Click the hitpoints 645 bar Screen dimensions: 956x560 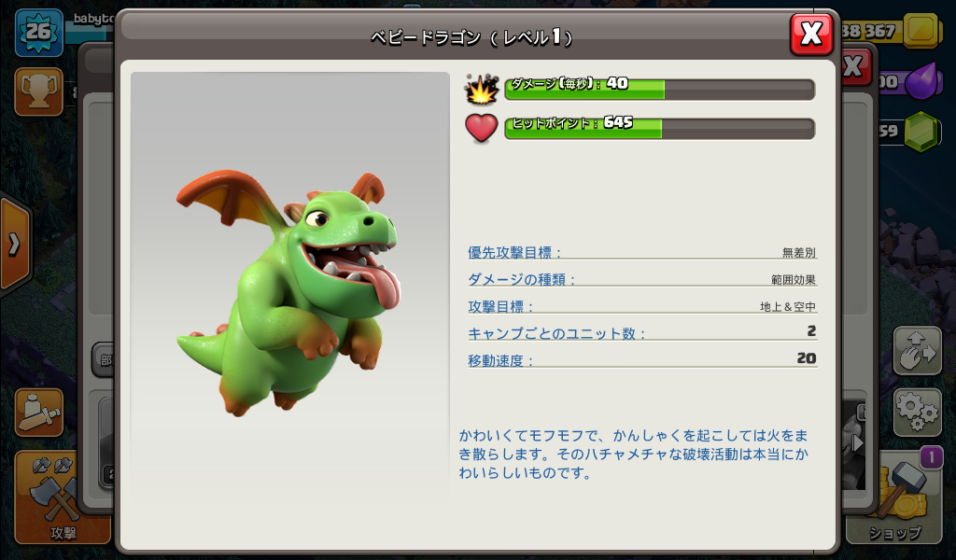660,129
